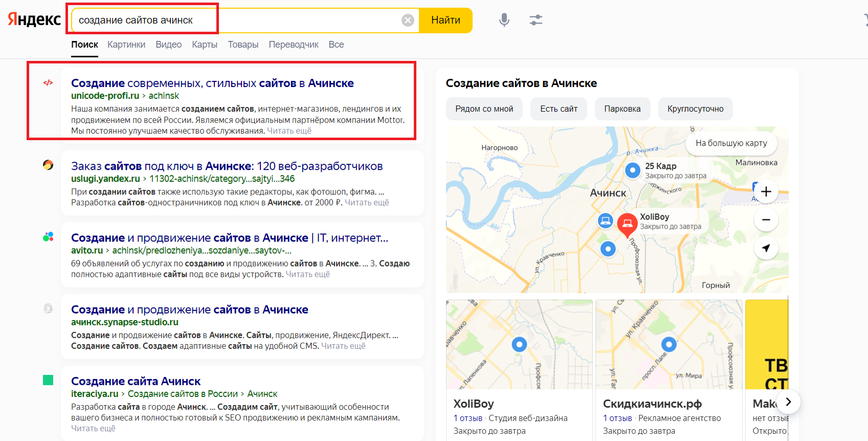Select the red XoliBoy map pin
Viewport: 868px width, 441px height.
tap(627, 225)
